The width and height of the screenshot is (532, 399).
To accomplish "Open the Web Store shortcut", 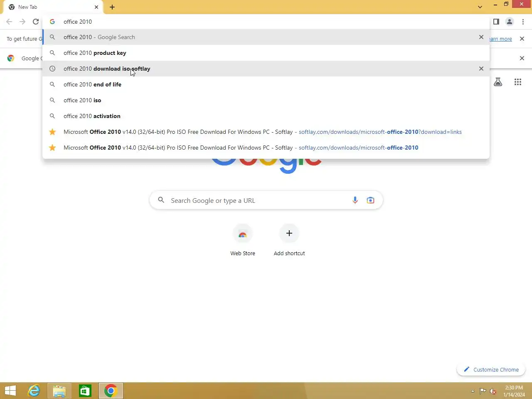I will click(x=243, y=240).
